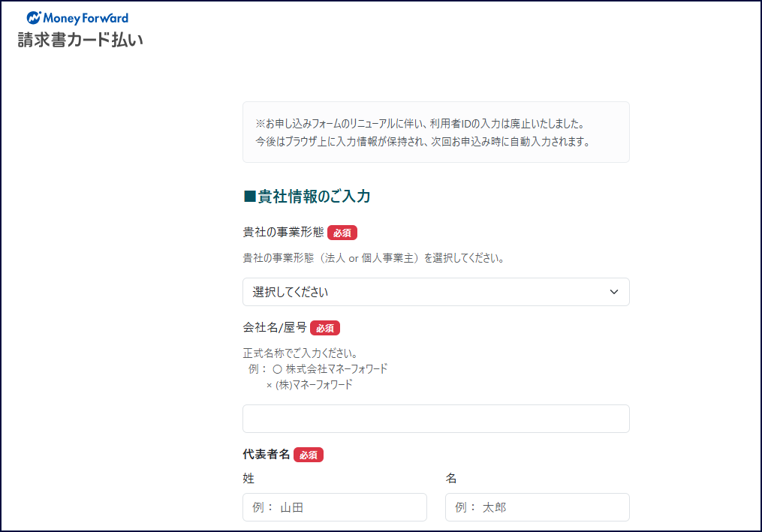Viewport: 762px width, 532px height.
Task: Click the Money Forward logo mark
Action: click(x=34, y=18)
